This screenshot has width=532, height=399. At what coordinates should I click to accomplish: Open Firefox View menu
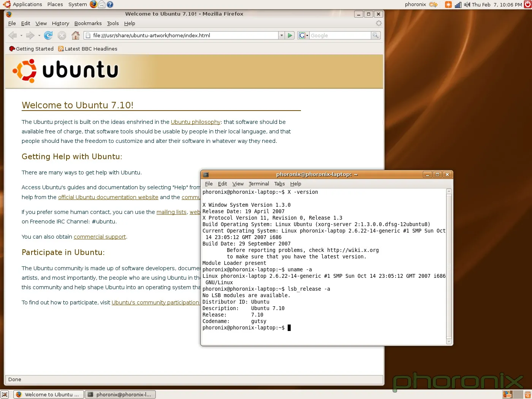point(41,23)
